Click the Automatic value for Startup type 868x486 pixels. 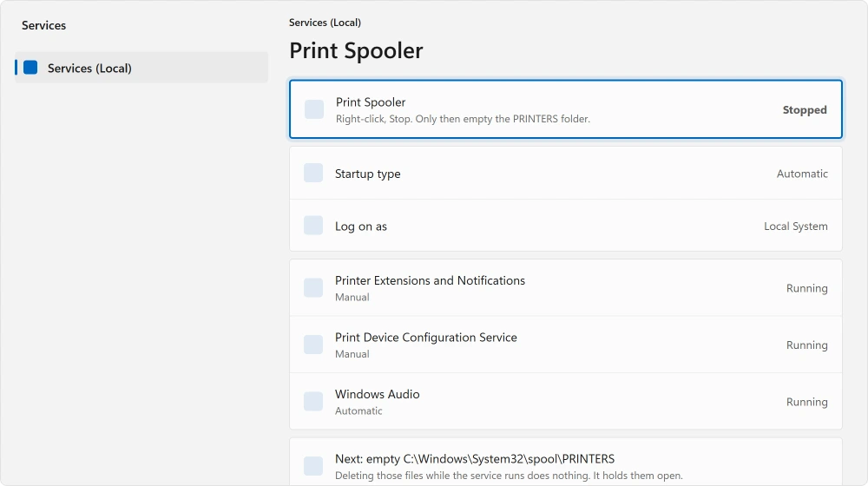pos(802,174)
